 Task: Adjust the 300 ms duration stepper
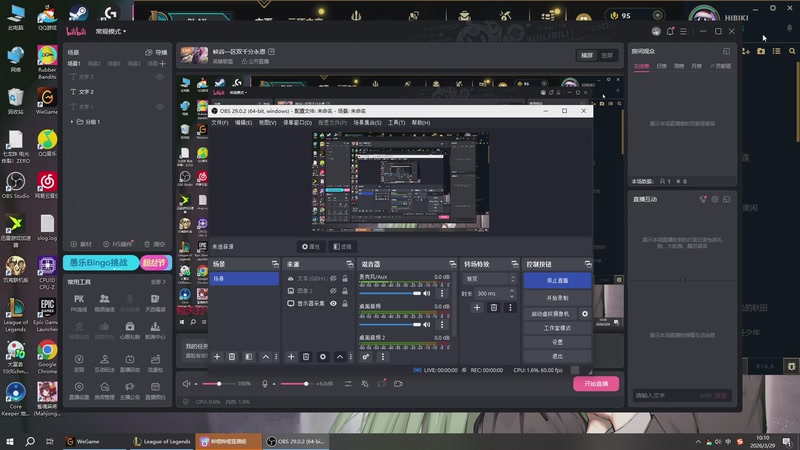pyautogui.click(x=512, y=293)
